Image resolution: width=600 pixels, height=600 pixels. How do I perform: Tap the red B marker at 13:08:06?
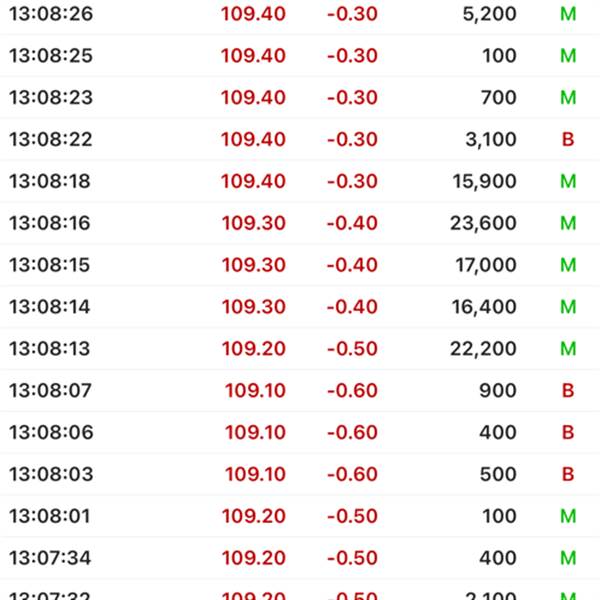[x=568, y=432]
